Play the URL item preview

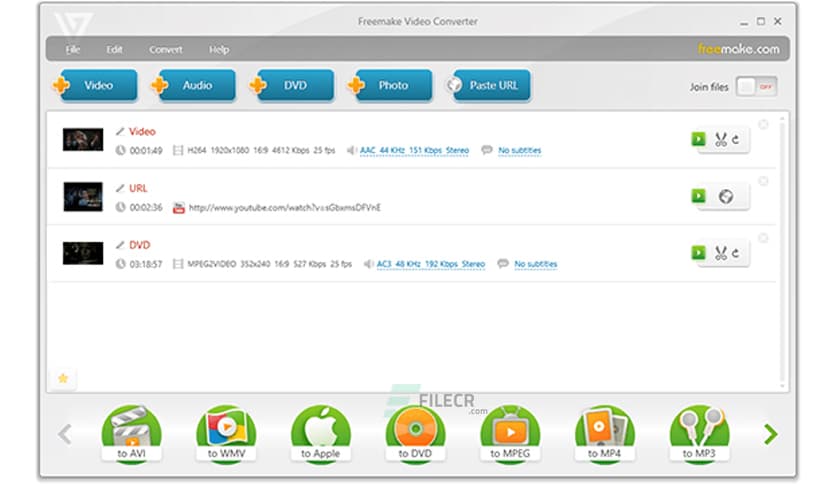tap(698, 196)
